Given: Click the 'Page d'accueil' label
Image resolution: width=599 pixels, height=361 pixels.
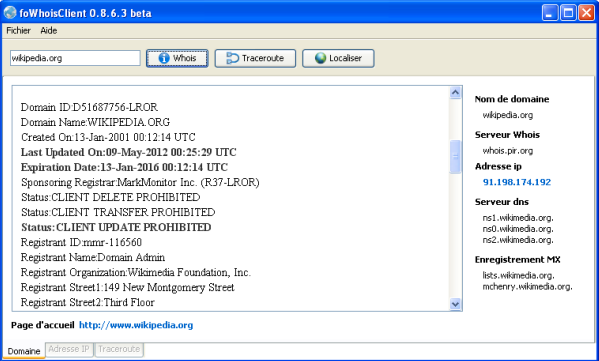Looking at the screenshot, I should pos(43,325).
